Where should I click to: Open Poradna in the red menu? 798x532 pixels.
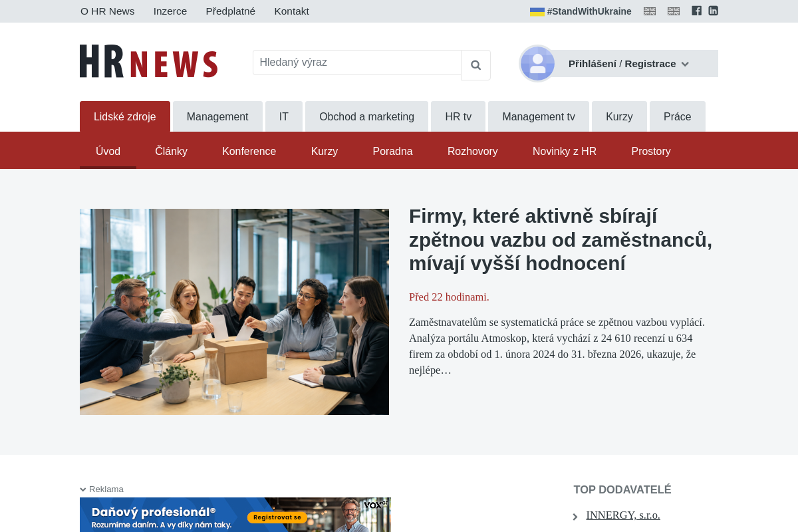point(393,151)
